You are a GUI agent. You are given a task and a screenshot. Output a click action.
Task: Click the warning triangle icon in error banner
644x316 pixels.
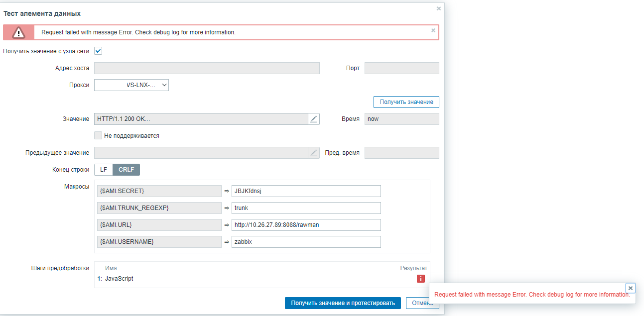19,33
